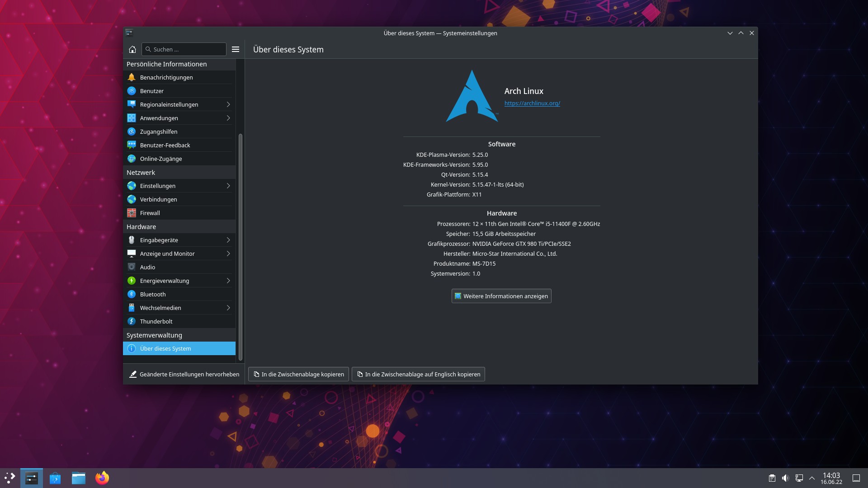
Task: Expand Energieverwaltung submenu arrow
Action: point(228,281)
